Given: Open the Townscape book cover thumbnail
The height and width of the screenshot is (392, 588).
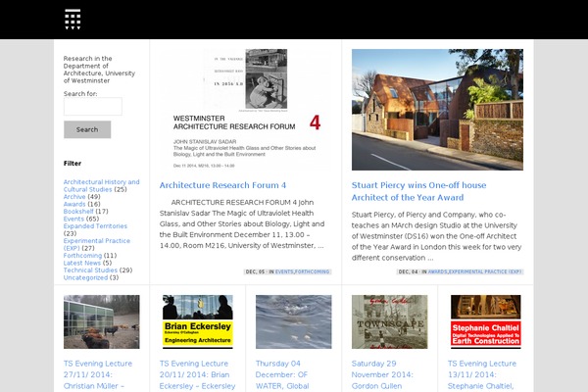Looking at the screenshot, I should 390,321.
